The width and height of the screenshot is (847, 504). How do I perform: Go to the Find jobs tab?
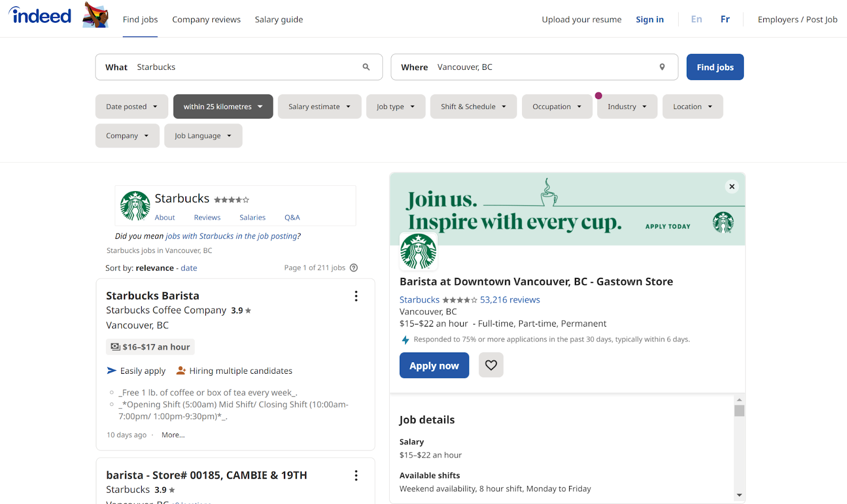[x=140, y=20]
